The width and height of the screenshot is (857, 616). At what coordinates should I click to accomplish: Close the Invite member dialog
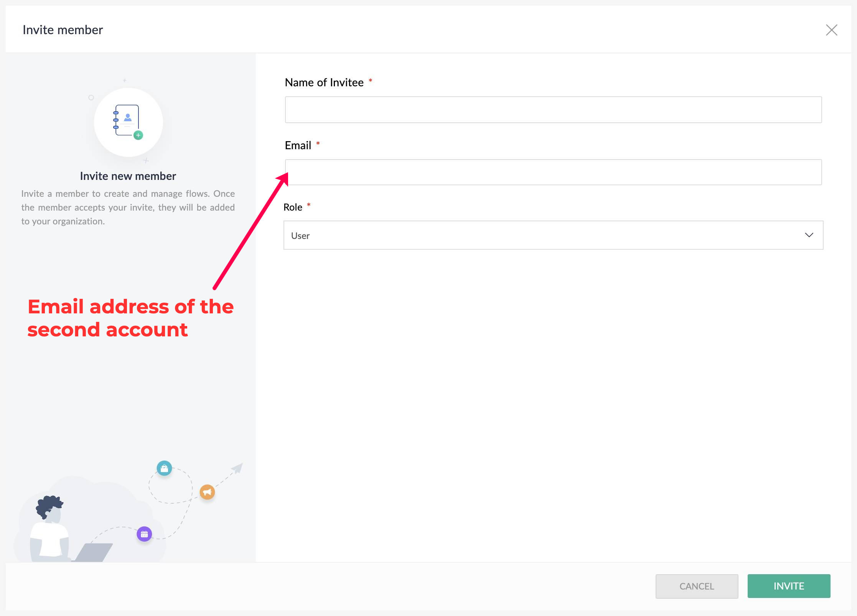tap(831, 30)
